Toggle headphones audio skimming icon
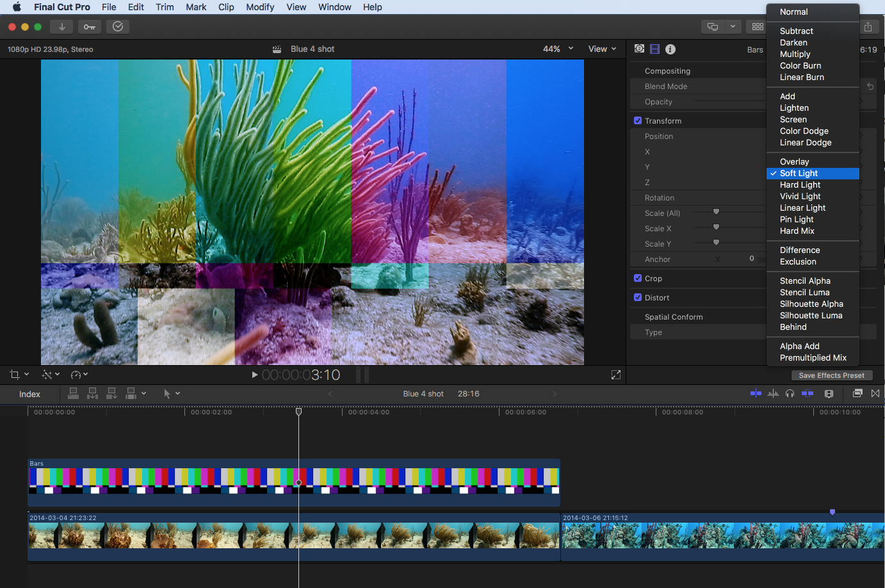Viewport: 885px width, 588px height. (790, 393)
